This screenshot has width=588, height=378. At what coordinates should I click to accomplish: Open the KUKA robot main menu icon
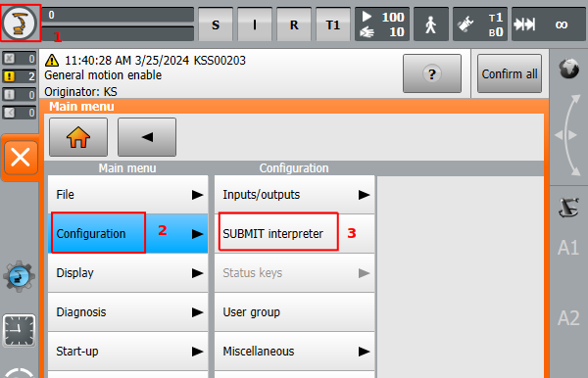pyautogui.click(x=20, y=24)
